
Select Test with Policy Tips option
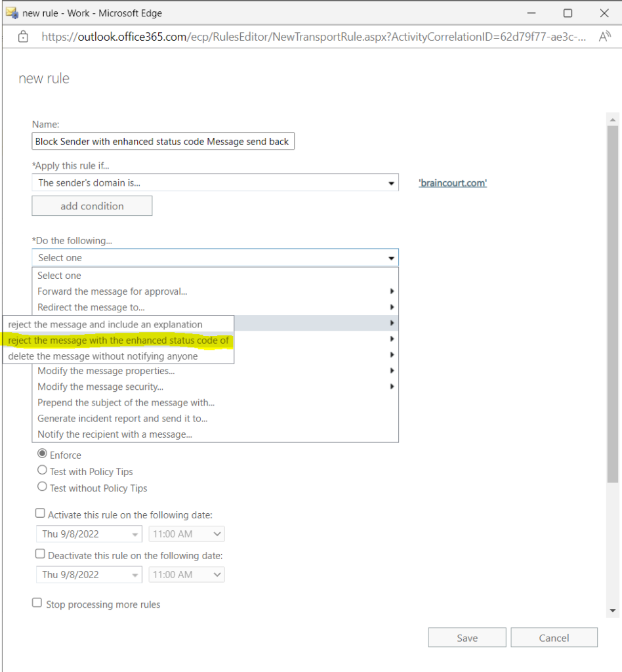click(x=42, y=470)
